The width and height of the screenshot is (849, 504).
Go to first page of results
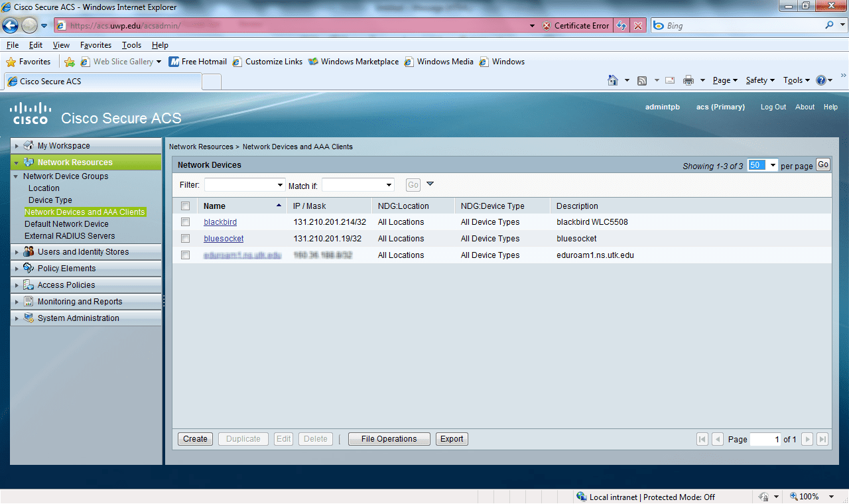pos(702,439)
